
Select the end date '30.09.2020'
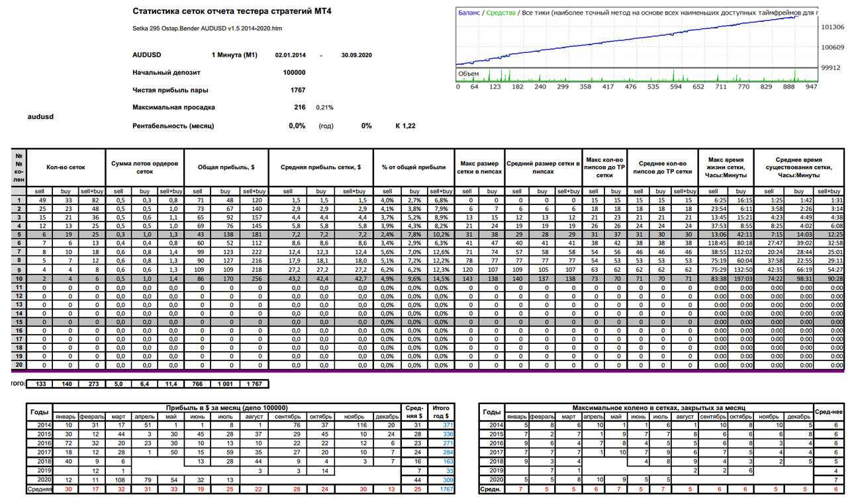coord(356,56)
